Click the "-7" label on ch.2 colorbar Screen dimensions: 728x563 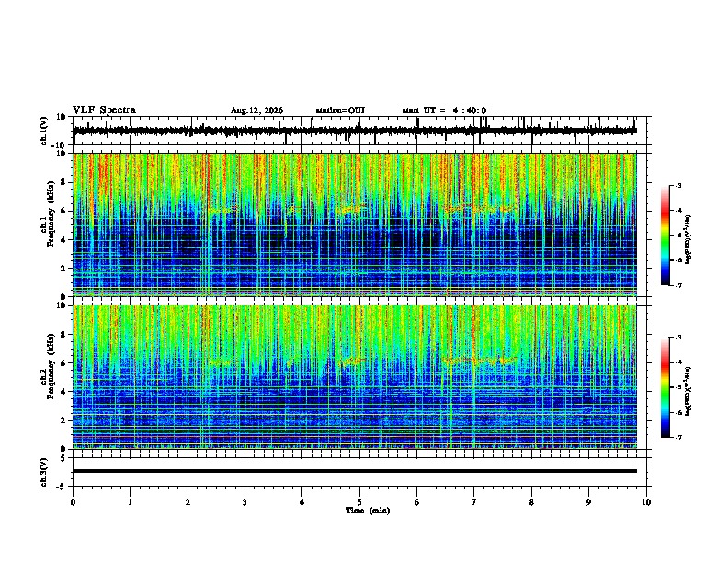[x=678, y=438]
